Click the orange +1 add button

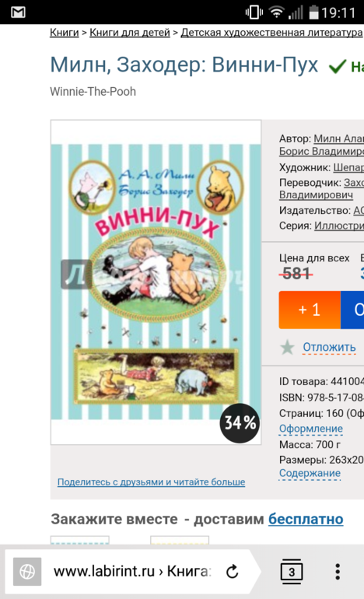click(x=310, y=310)
